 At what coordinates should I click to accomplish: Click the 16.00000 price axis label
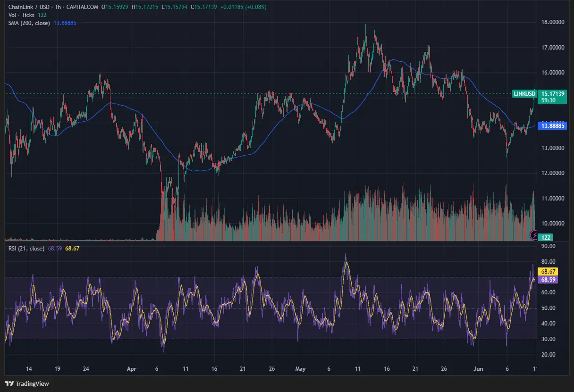click(x=554, y=72)
